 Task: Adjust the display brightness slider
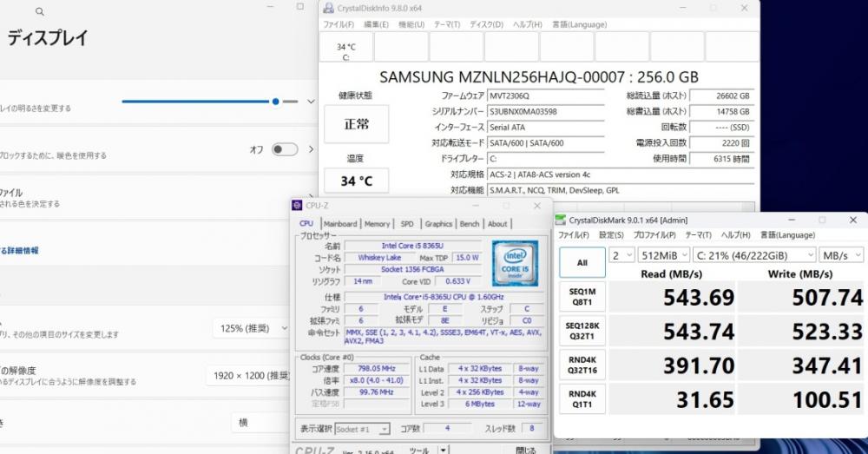pos(275,102)
